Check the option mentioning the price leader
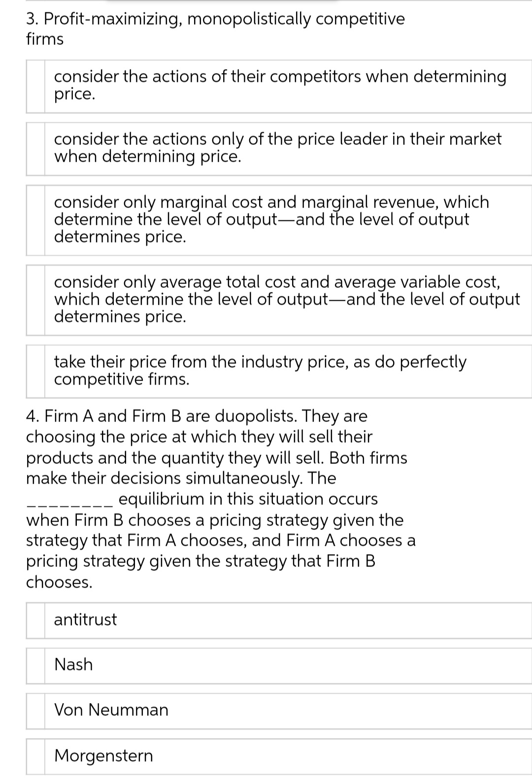This screenshot has height=781, width=532. click(34, 148)
